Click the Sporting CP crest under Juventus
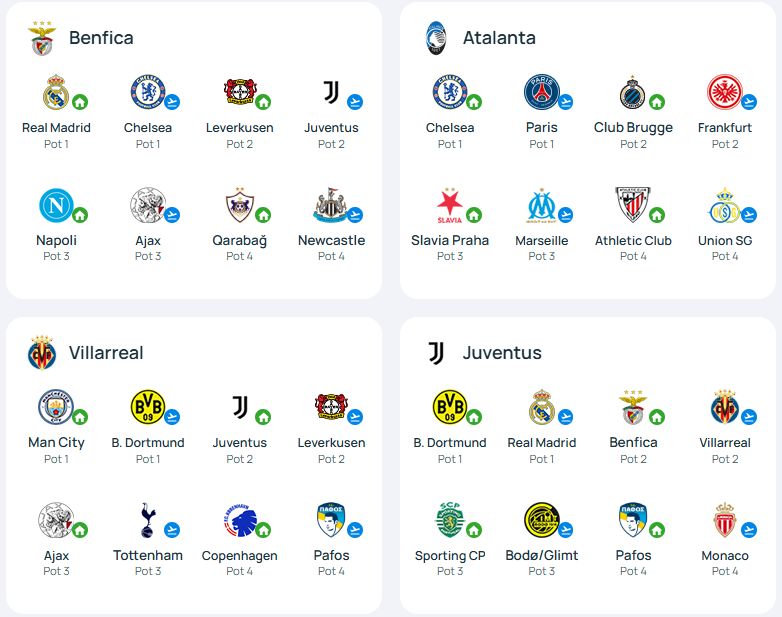782x617 pixels. pyautogui.click(x=450, y=520)
